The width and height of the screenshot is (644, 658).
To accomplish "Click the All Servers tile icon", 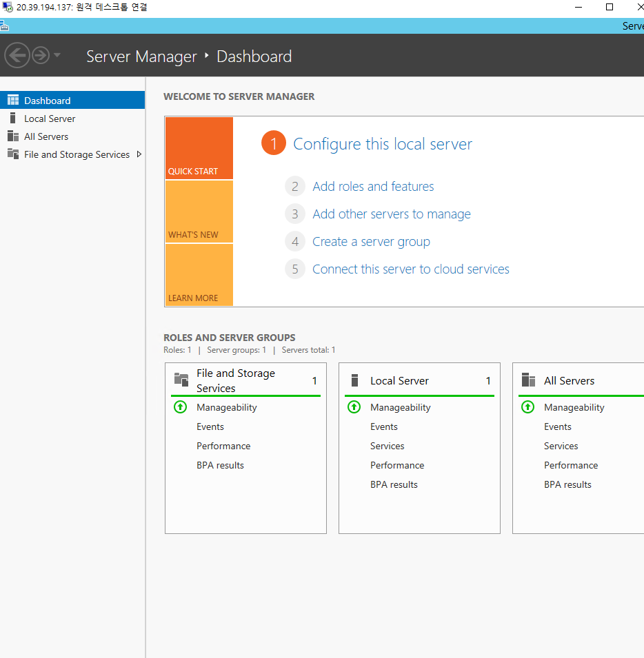I will [x=529, y=380].
